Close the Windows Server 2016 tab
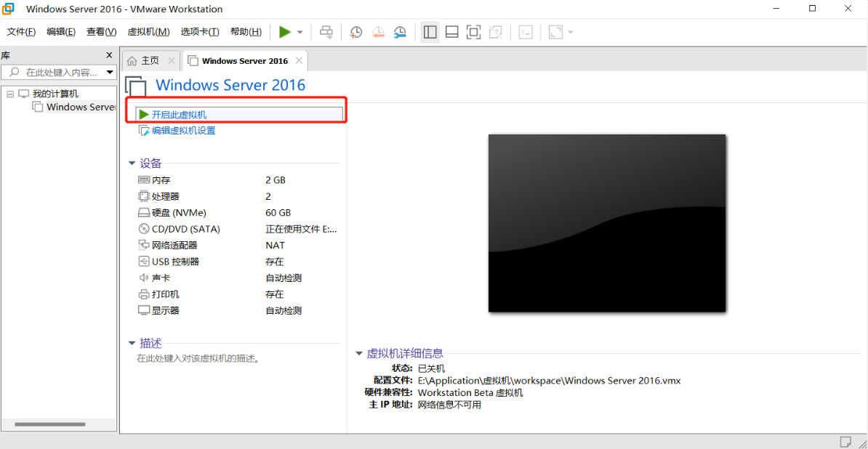Image resolution: width=868 pixels, height=449 pixels. [299, 61]
